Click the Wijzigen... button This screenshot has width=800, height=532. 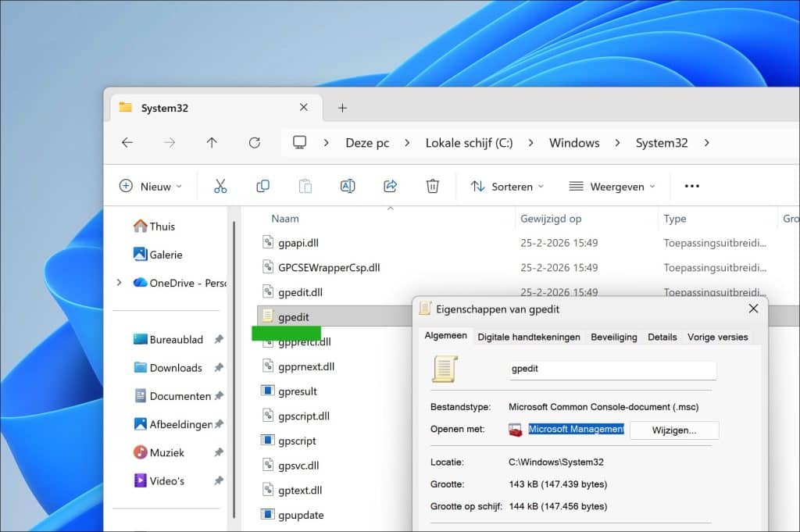673,430
